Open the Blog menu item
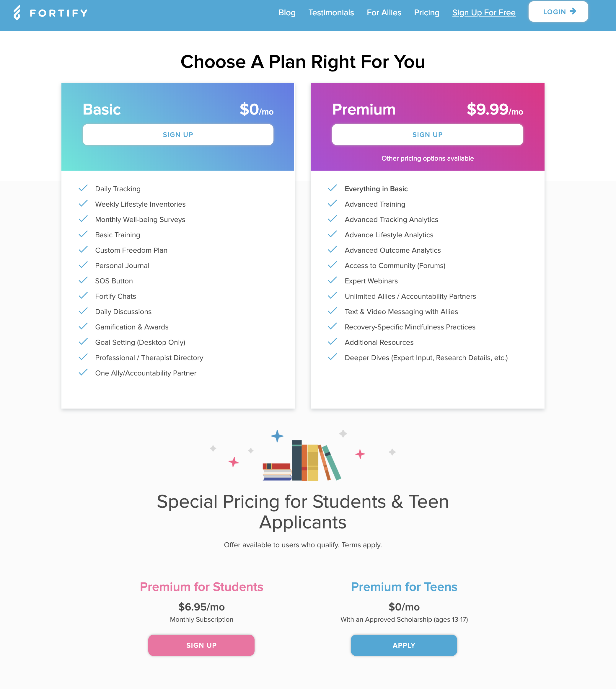This screenshot has height=689, width=616. pos(287,12)
